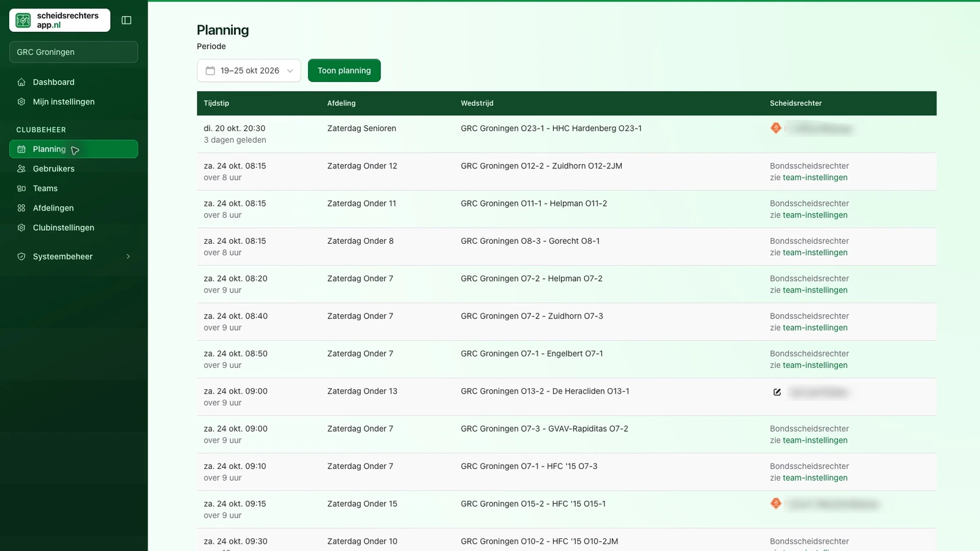Click the orange badge icon for O23-1 match
The image size is (980, 551).
tap(775, 128)
